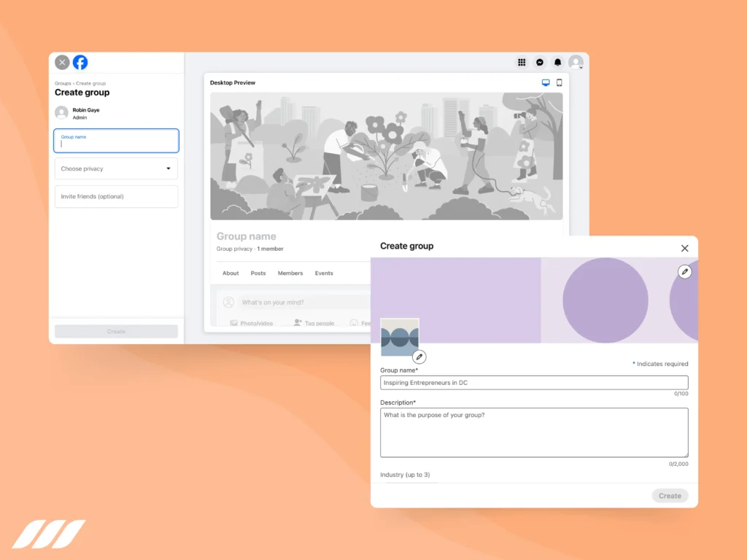Open the Invite friends (optional) field
Screen dimensions: 747x560
coord(116,196)
